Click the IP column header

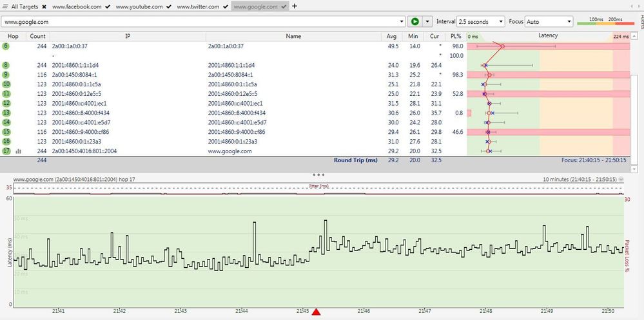[x=128, y=36]
